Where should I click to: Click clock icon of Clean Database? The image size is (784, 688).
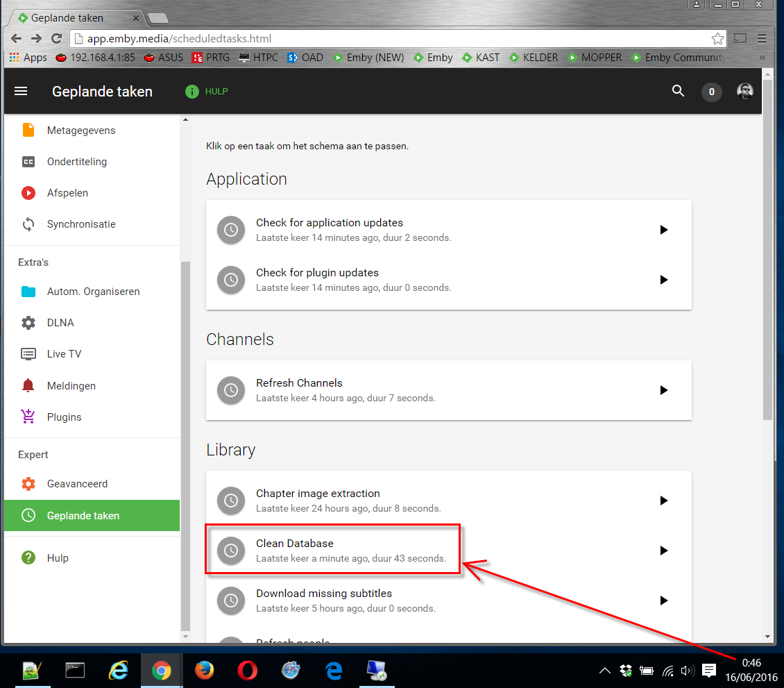pyautogui.click(x=231, y=551)
